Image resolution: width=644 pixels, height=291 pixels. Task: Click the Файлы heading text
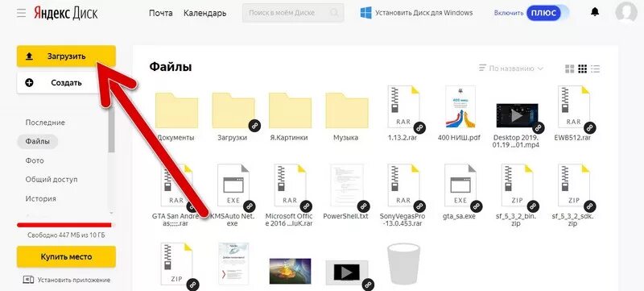(171, 67)
